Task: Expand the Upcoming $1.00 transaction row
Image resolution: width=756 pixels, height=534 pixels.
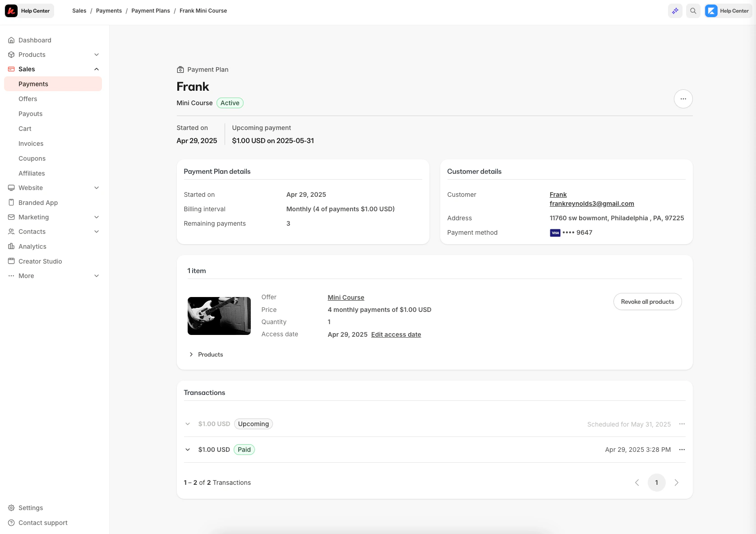Action: pyautogui.click(x=188, y=424)
